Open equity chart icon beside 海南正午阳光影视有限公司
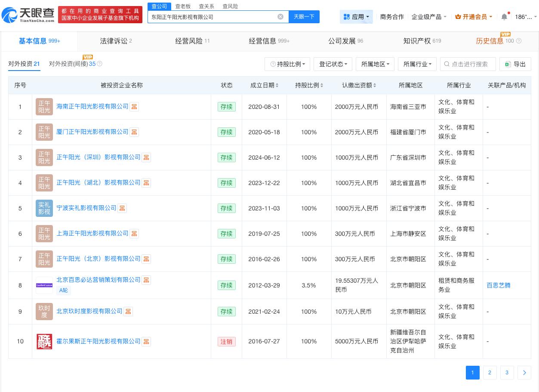This screenshot has height=392, width=539. [134, 107]
